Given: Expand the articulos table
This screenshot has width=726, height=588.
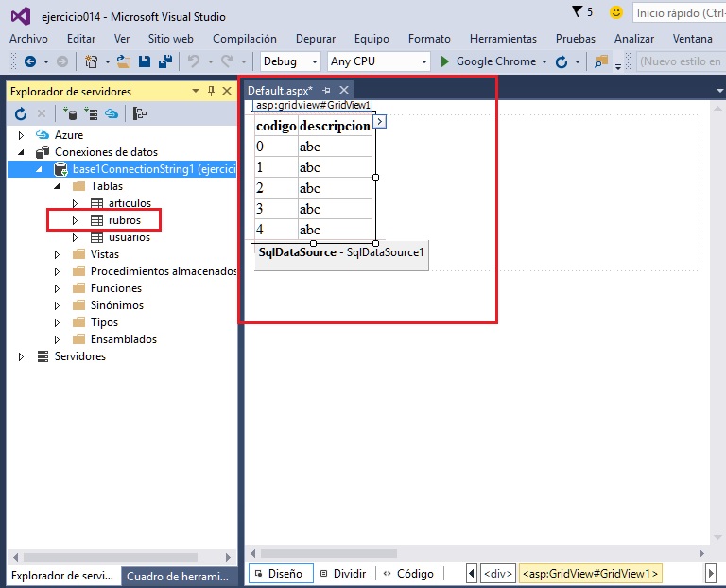Looking at the screenshot, I should click(75, 203).
